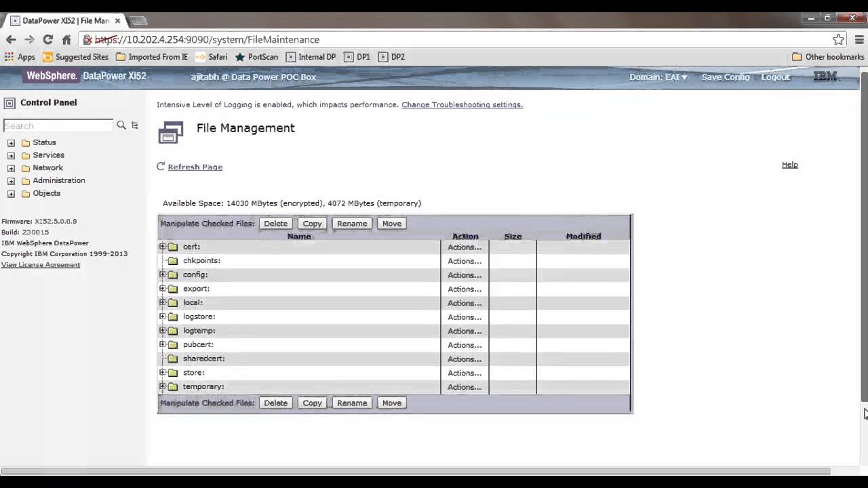Open the Imported From IE bookmark folder
The height and width of the screenshot is (488, 868).
coord(152,57)
